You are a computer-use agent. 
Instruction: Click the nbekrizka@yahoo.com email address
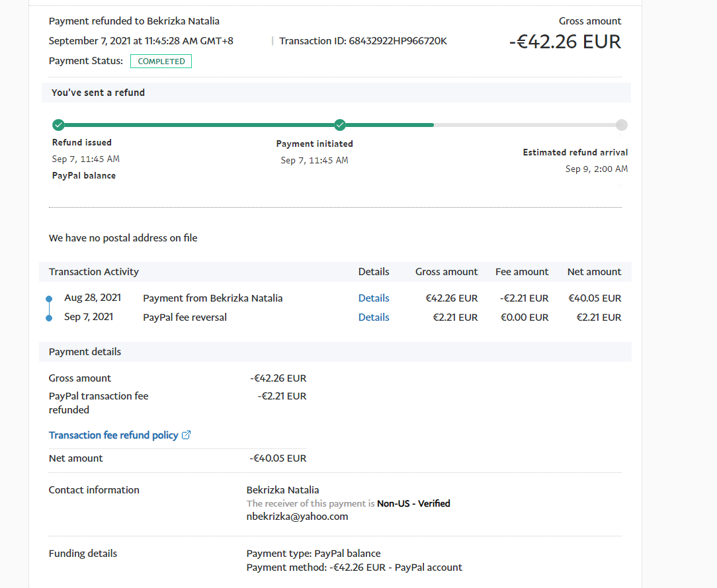click(x=297, y=517)
